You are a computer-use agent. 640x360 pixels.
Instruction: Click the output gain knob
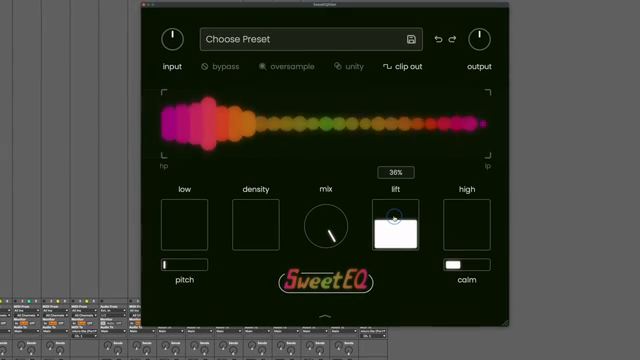[479, 39]
